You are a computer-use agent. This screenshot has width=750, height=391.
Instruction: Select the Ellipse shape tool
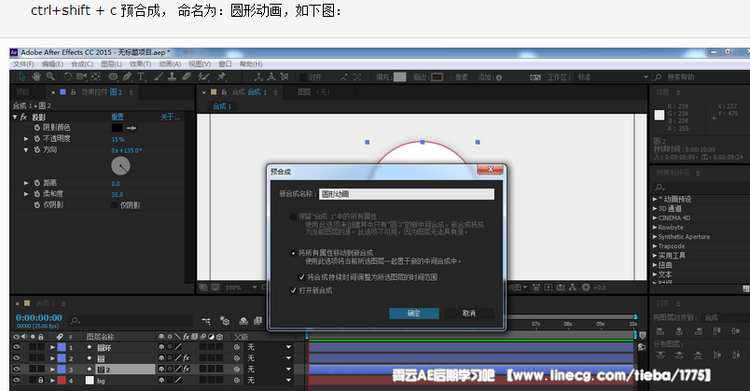click(x=113, y=77)
